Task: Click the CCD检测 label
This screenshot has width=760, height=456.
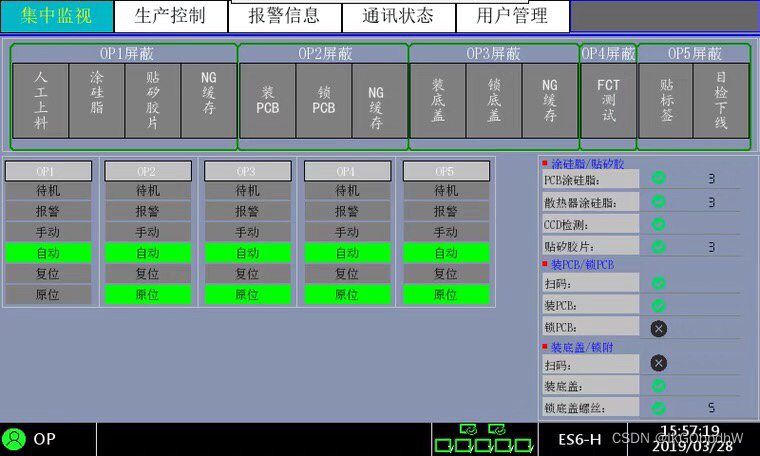Action: [591, 224]
